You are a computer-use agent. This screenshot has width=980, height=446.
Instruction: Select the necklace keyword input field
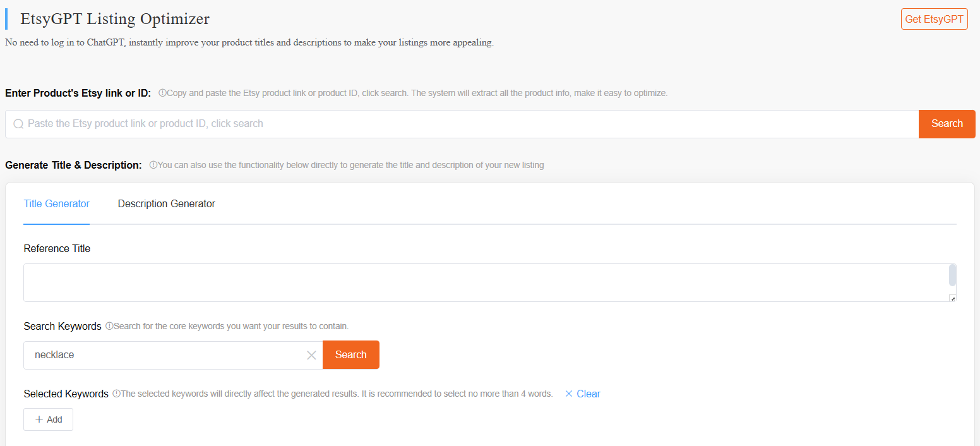tap(158, 354)
